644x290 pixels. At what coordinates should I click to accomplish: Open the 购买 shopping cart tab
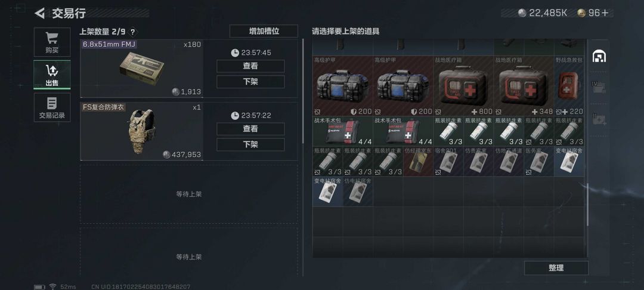(52, 42)
